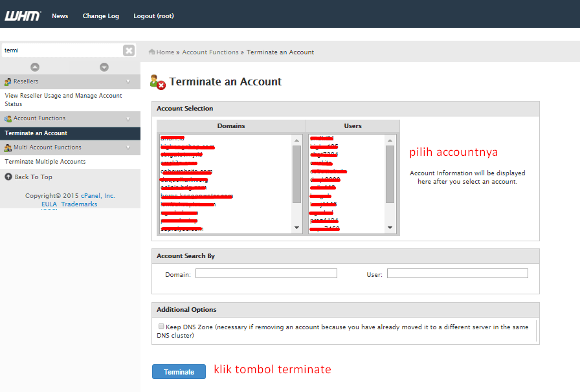580x392 pixels.
Task: Click the sidebar scroll-up arrow icon
Action: pyautogui.click(x=35, y=67)
